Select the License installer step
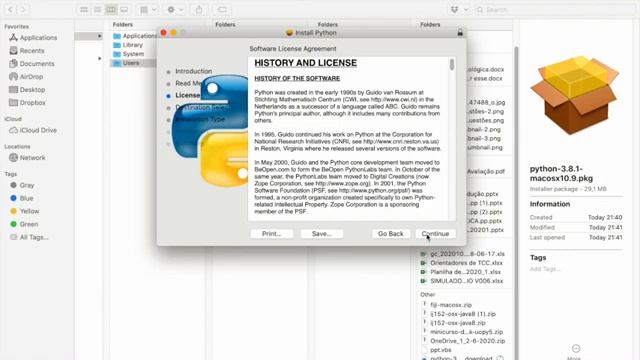The width and height of the screenshot is (640, 360). (x=187, y=96)
